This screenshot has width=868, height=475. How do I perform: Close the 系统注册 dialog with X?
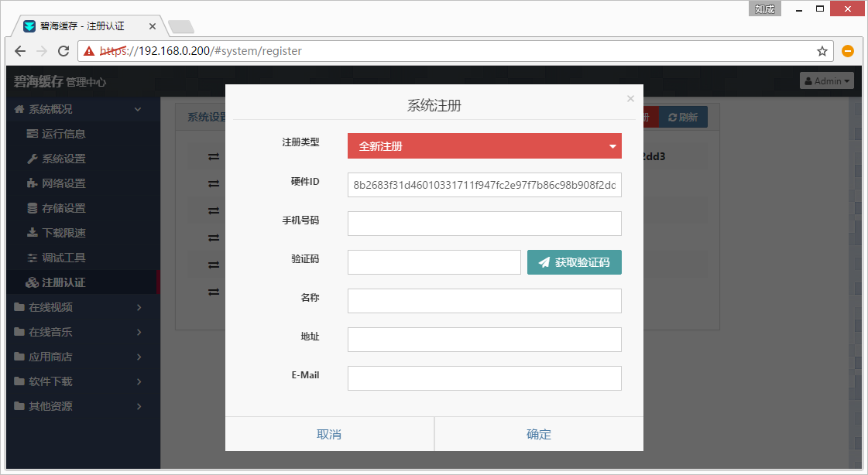tap(630, 98)
